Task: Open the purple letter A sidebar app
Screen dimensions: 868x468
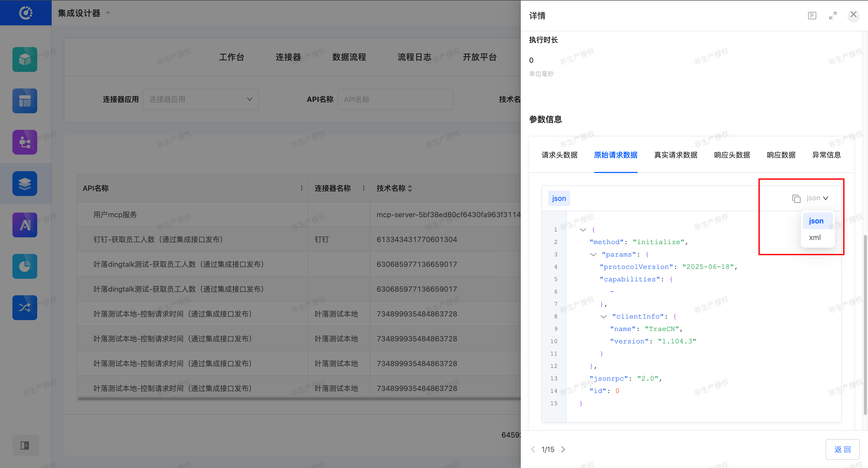Action: point(25,225)
